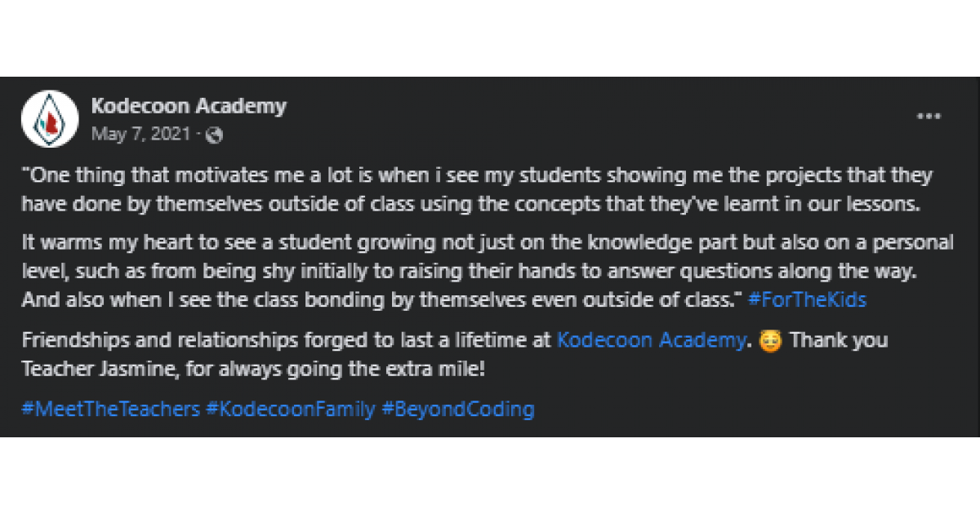Viewport: 980px width, 514px height.
Task: Follow the blue Kodecoon Academy mention link
Action: [650, 340]
